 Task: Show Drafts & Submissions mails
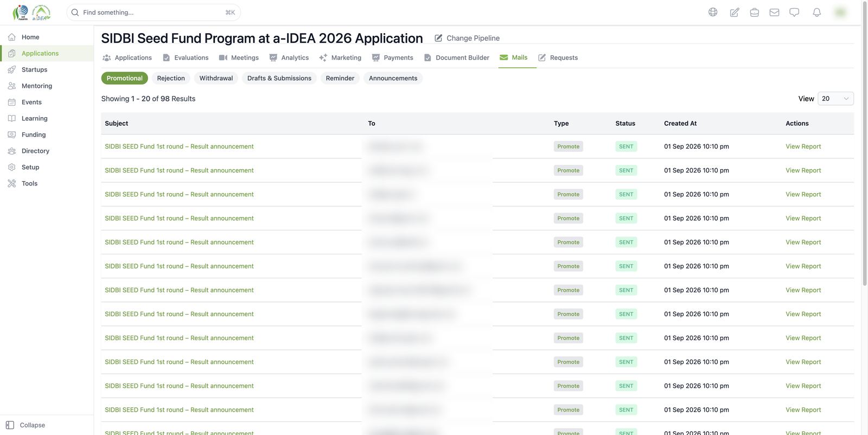(279, 78)
